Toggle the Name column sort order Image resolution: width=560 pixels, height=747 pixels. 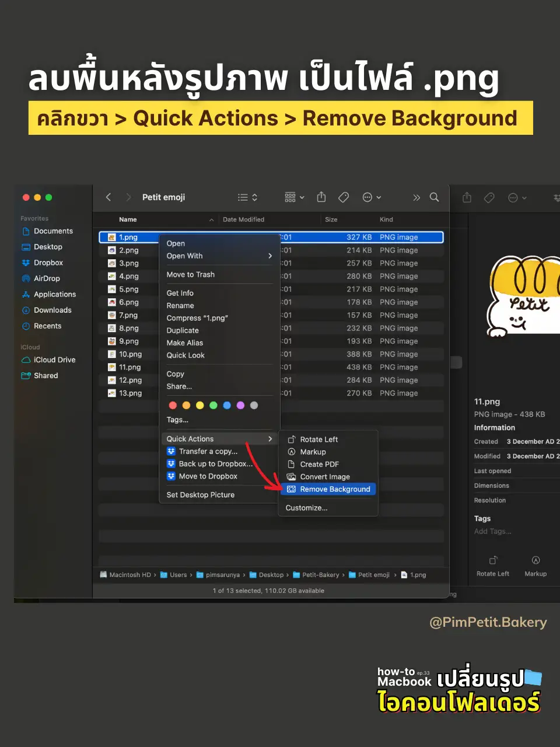coord(128,219)
